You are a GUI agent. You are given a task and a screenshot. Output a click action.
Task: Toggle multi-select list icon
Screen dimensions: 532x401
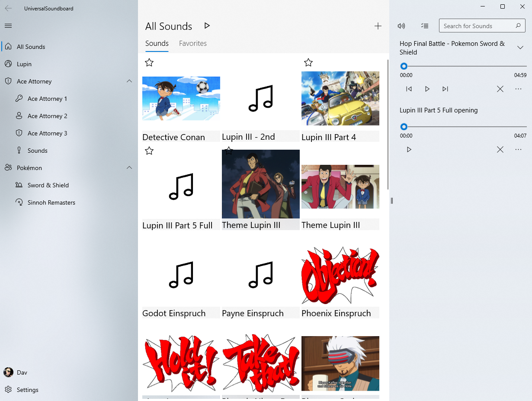point(425,26)
